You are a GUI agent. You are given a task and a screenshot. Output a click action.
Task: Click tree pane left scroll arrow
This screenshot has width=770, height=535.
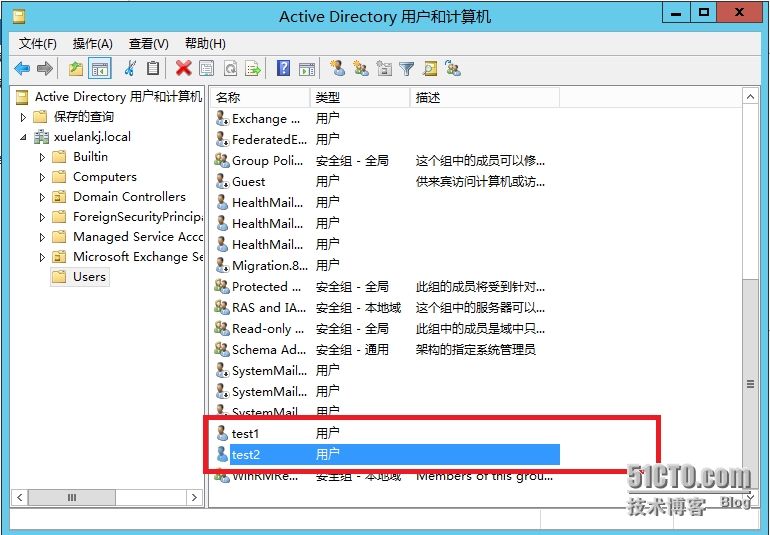tap(20, 498)
